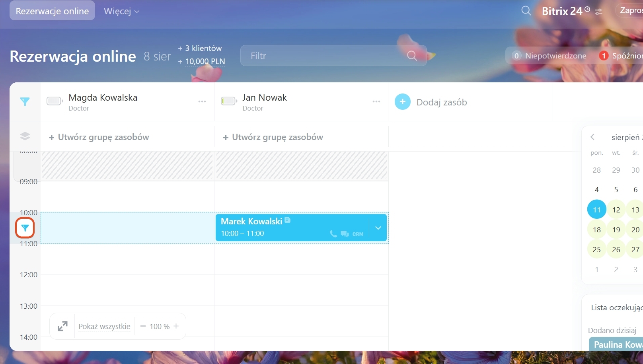Open the Więcej menu
643x364 pixels.
coord(121,11)
